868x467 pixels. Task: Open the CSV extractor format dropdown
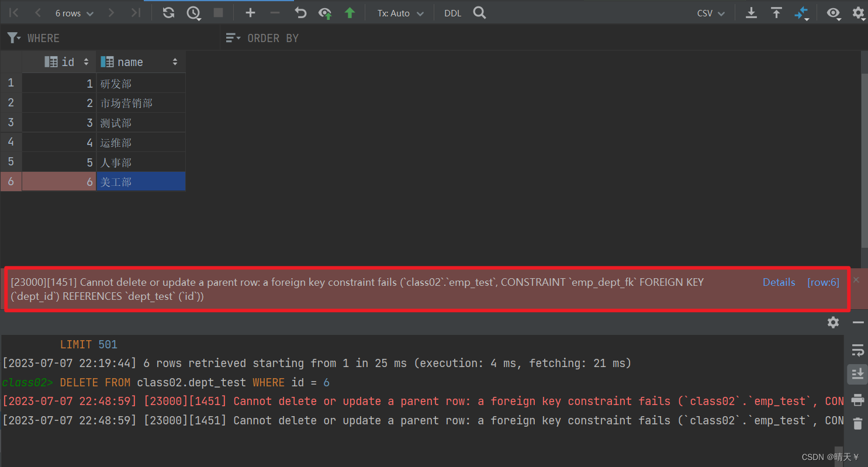710,12
